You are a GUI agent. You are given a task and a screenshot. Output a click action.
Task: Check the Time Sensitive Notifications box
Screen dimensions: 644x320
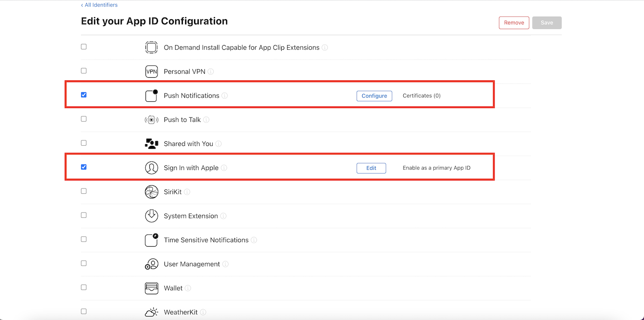click(84, 239)
